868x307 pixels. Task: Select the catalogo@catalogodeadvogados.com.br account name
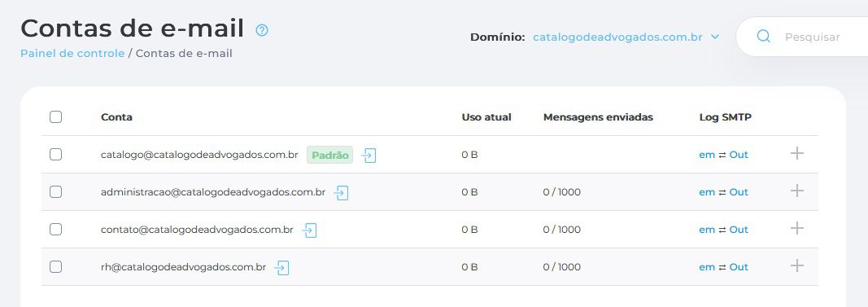point(200,155)
